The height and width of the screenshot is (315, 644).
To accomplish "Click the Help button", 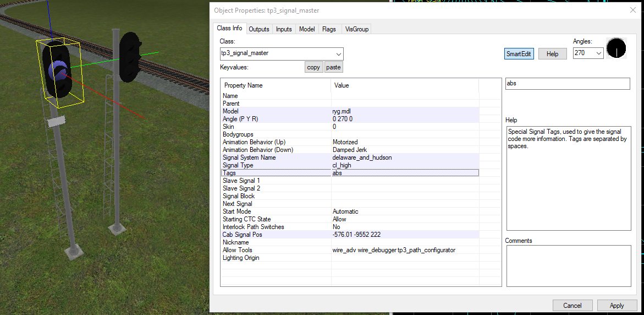I will (x=552, y=54).
